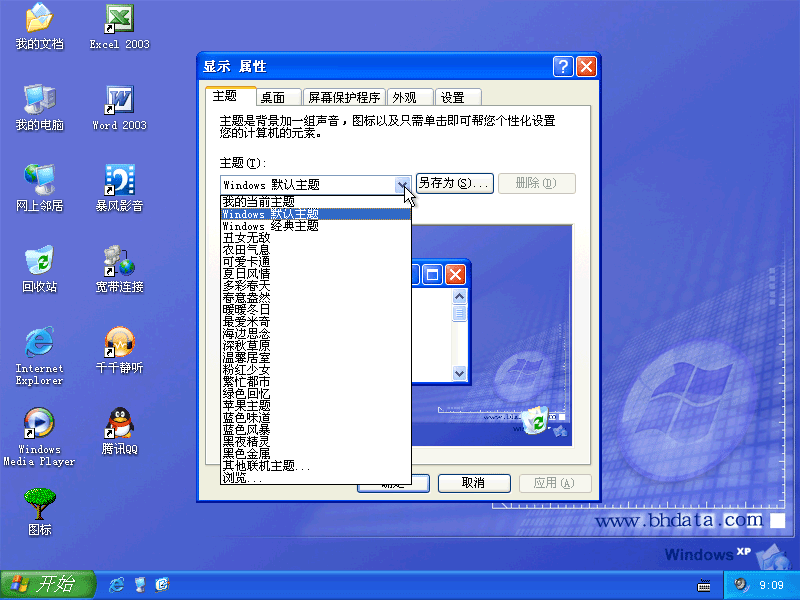
Task: Click the help question mark in 显示 属性 title bar
Action: (x=563, y=66)
